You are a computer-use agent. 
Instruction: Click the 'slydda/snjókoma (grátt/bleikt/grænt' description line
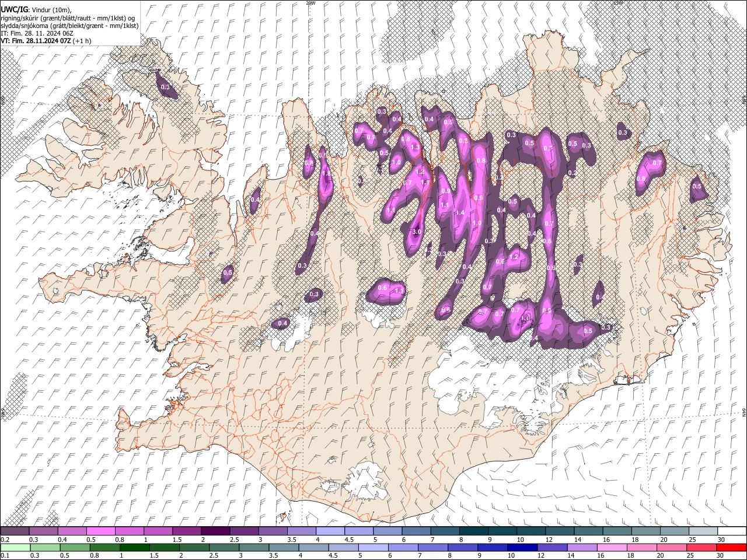click(x=69, y=26)
